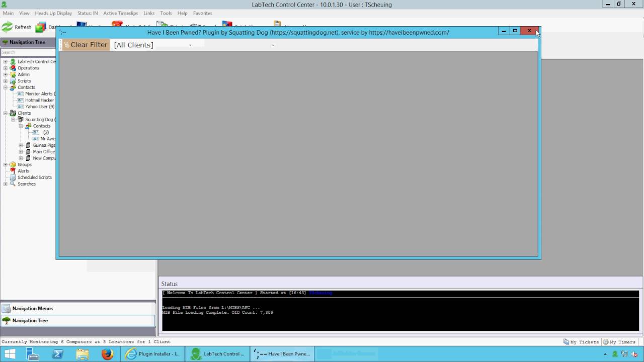The width and height of the screenshot is (644, 362).
Task: Expand the Admin tree node
Action: [6, 74]
